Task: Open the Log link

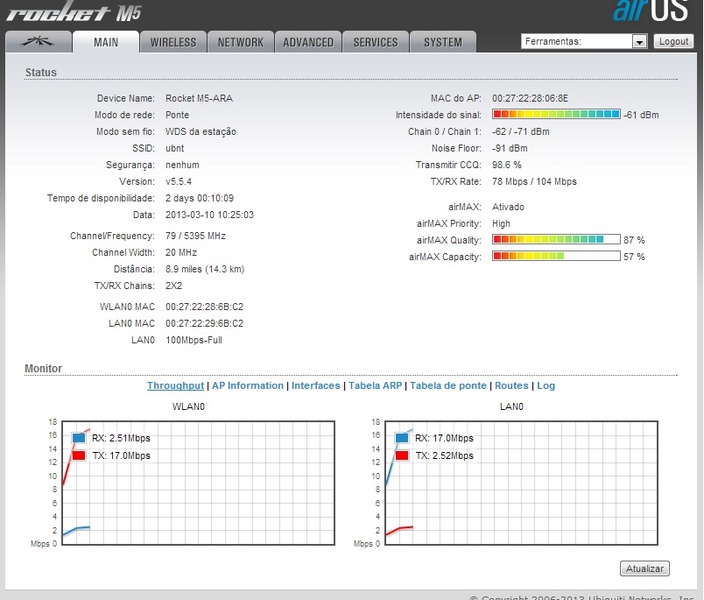Action: click(546, 386)
